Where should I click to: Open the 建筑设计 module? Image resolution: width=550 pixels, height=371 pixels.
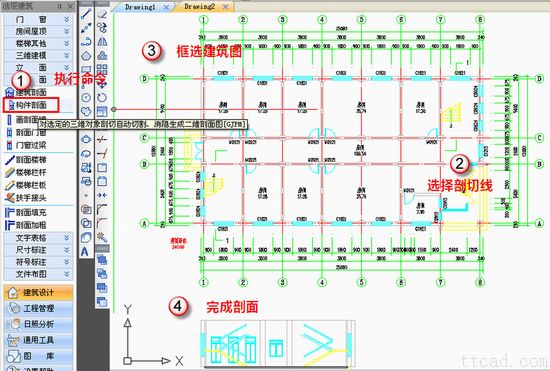tap(38, 292)
